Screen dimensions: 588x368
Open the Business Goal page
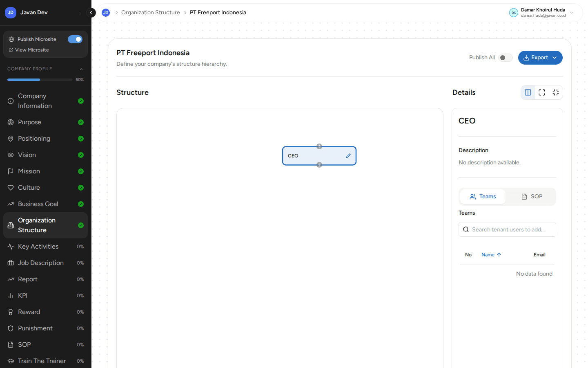click(x=45, y=204)
